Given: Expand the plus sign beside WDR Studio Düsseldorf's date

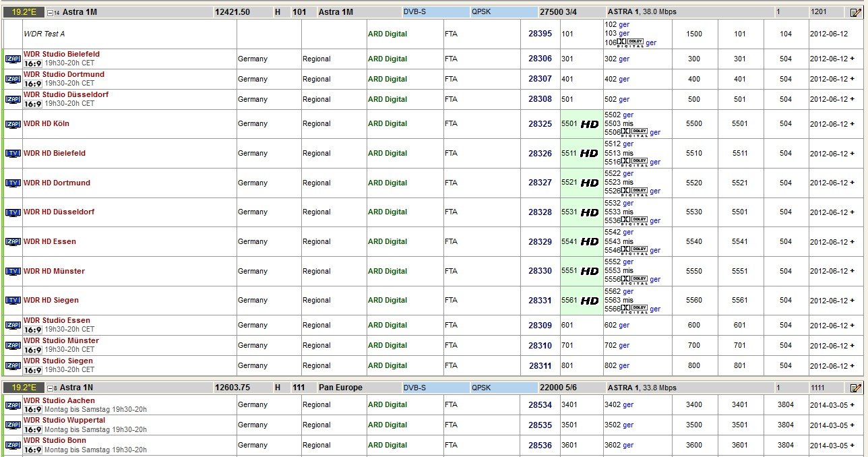Looking at the screenshot, I should [852, 99].
